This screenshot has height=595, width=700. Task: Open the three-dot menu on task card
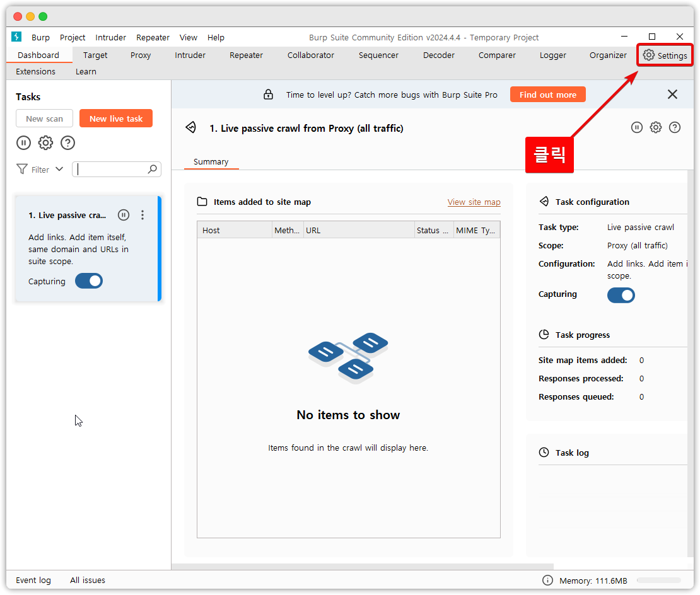click(x=143, y=215)
